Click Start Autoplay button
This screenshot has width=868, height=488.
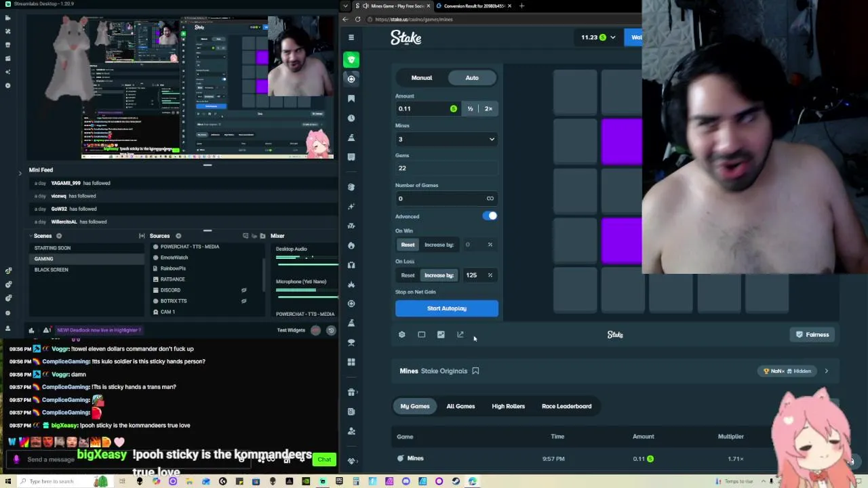tap(447, 308)
